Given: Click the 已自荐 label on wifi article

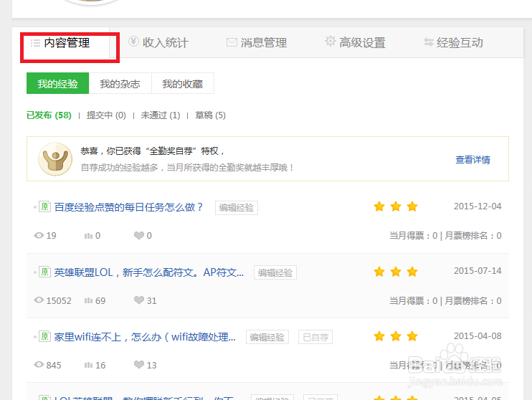Looking at the screenshot, I should tap(315, 337).
